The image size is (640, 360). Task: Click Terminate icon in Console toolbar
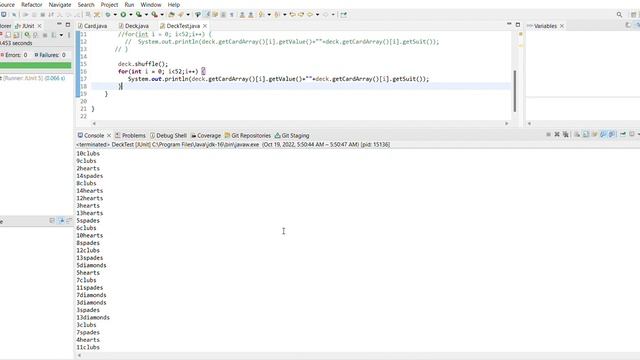point(549,134)
